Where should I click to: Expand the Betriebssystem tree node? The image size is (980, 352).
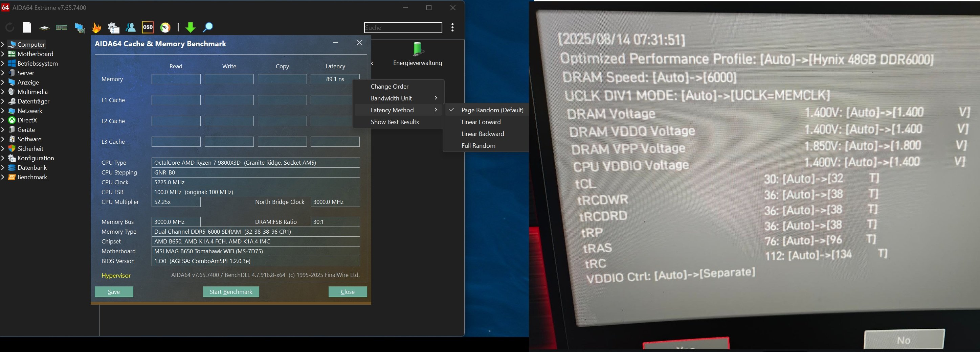3,64
